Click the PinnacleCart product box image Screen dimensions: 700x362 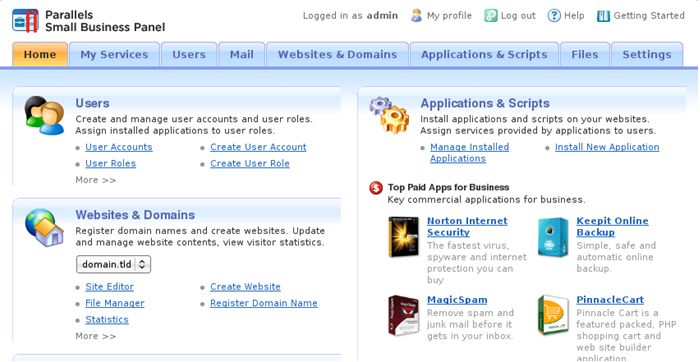coord(553,315)
